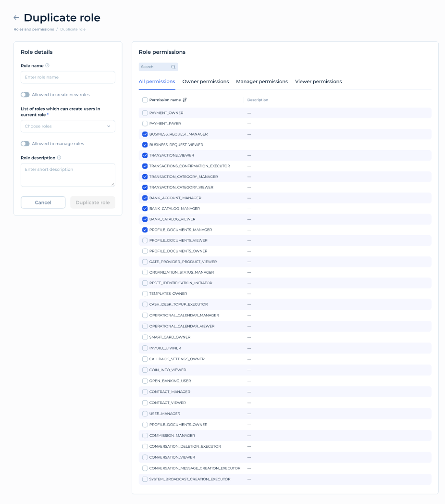Click the Cancel button
This screenshot has width=445, height=504.
tap(43, 202)
